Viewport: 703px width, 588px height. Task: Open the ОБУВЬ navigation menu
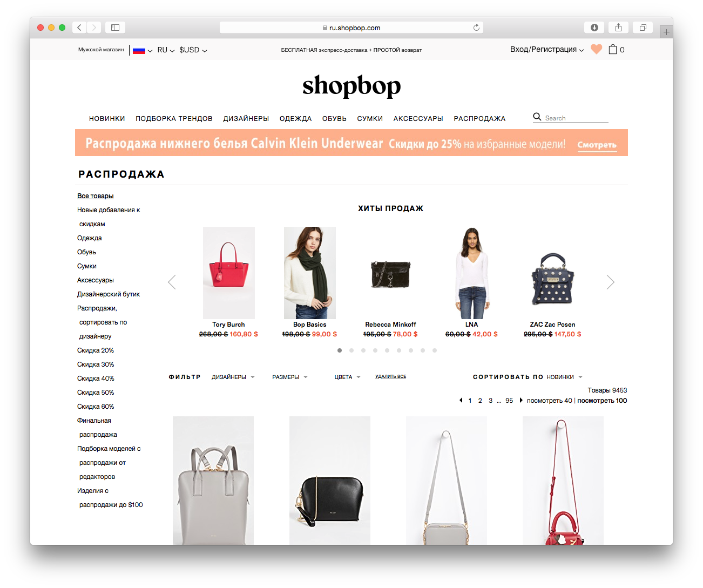click(x=334, y=118)
